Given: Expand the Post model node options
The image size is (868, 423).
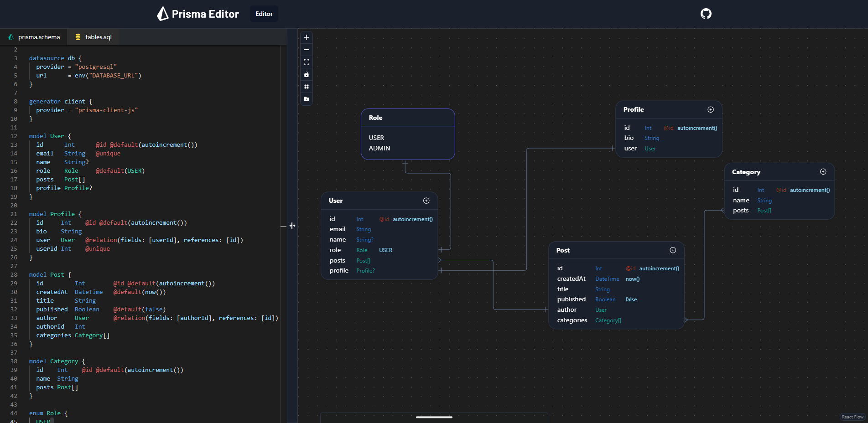Looking at the screenshot, I should (673, 250).
